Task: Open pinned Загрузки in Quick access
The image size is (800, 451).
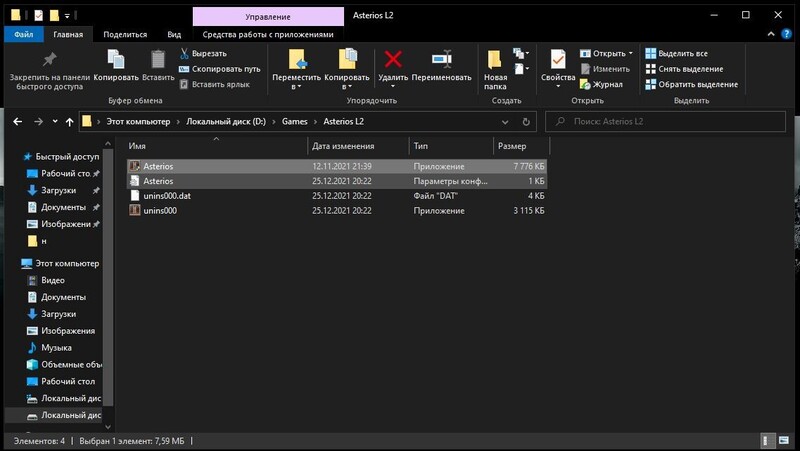Action: (x=63, y=190)
